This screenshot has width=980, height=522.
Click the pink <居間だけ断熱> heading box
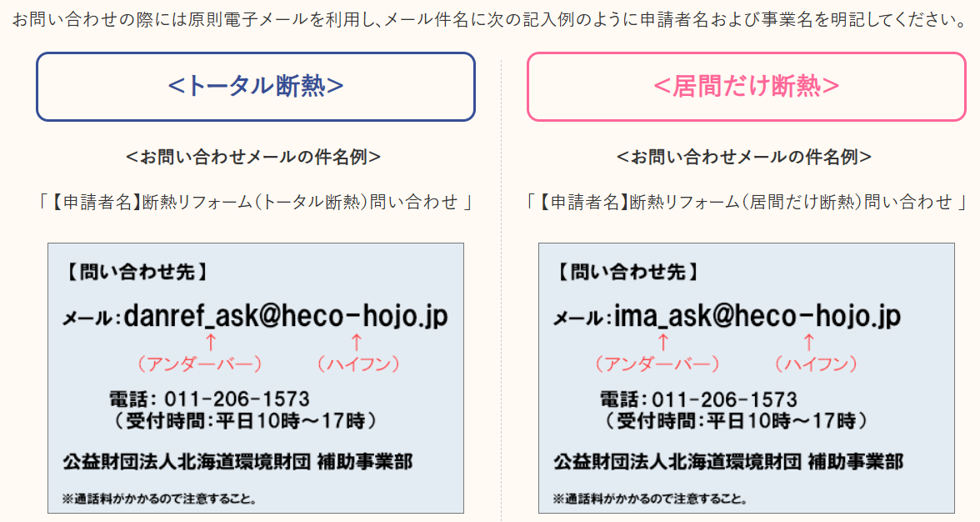pyautogui.click(x=746, y=87)
